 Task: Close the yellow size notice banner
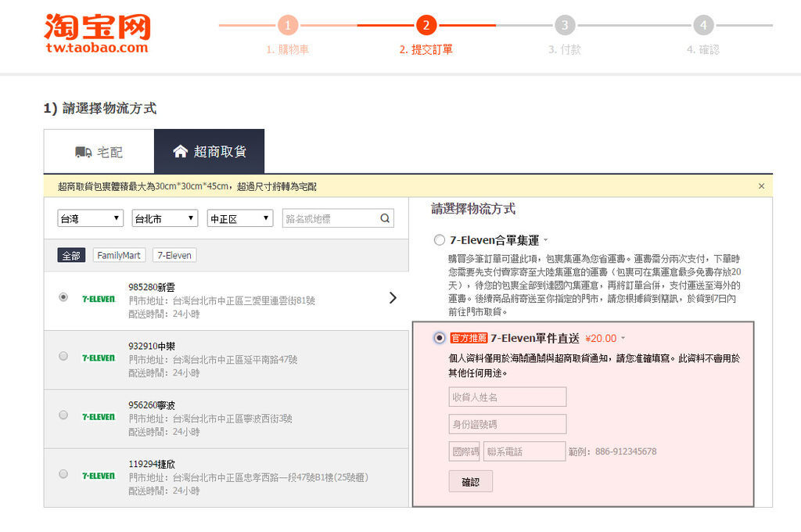pos(761,186)
